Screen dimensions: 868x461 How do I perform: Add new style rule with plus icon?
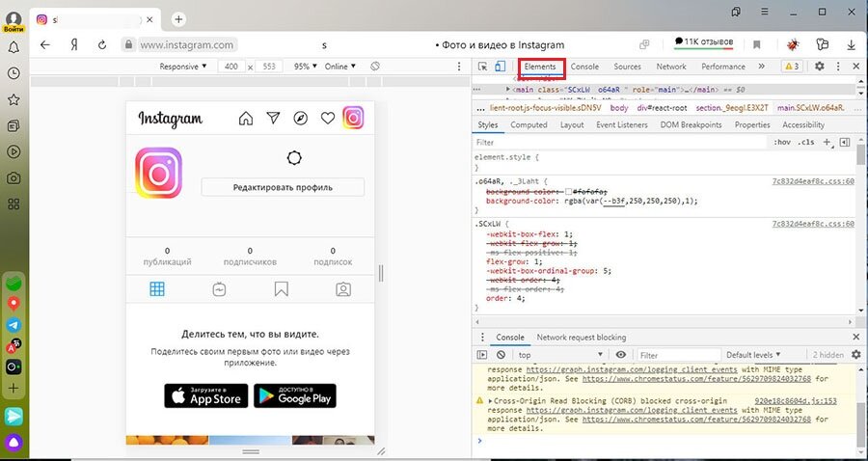click(827, 142)
